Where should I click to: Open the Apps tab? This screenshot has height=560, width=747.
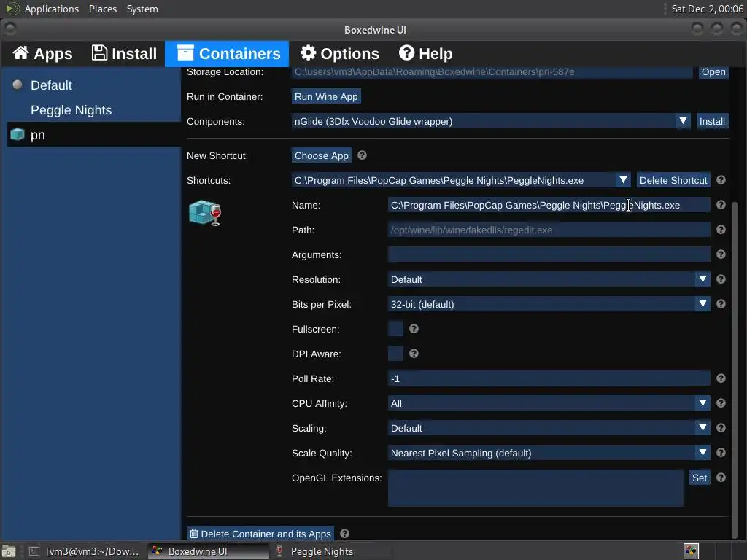[x=42, y=53]
